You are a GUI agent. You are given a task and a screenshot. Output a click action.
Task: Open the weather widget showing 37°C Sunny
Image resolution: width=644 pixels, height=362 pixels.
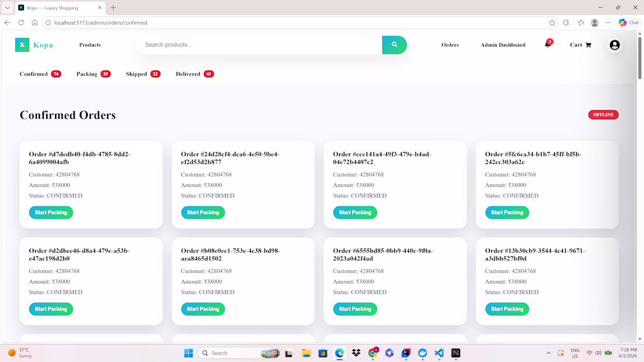pos(20,353)
